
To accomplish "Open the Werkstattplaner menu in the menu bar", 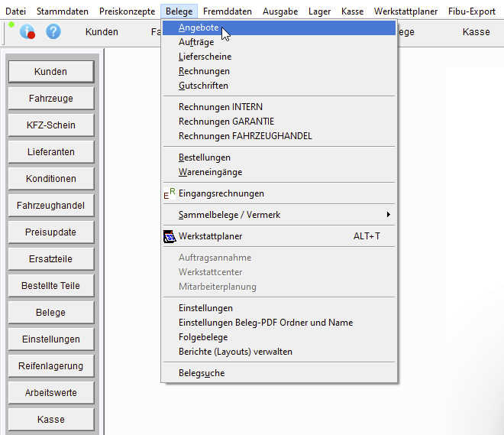I will tap(405, 11).
